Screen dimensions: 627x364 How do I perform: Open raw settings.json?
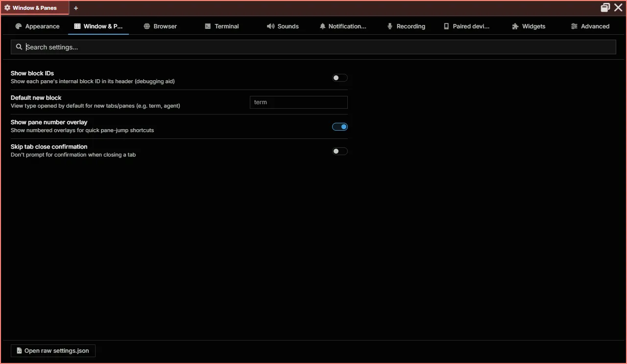(x=53, y=351)
